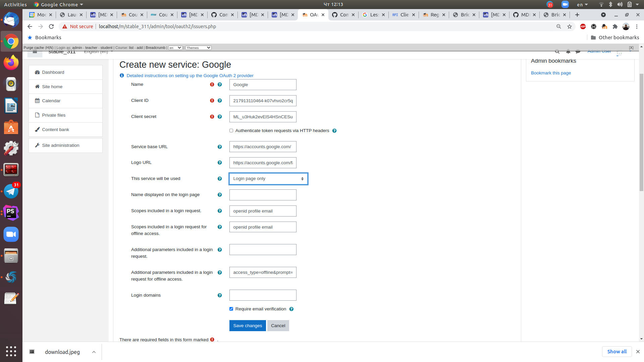
Task: Open help icon beside Logo URL
Action: [220, 163]
